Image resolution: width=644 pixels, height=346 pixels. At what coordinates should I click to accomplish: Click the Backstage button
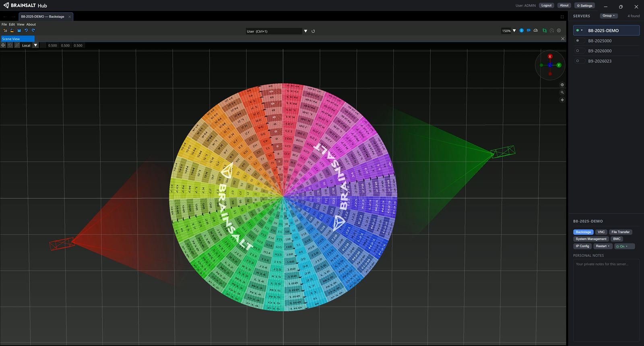pos(583,232)
